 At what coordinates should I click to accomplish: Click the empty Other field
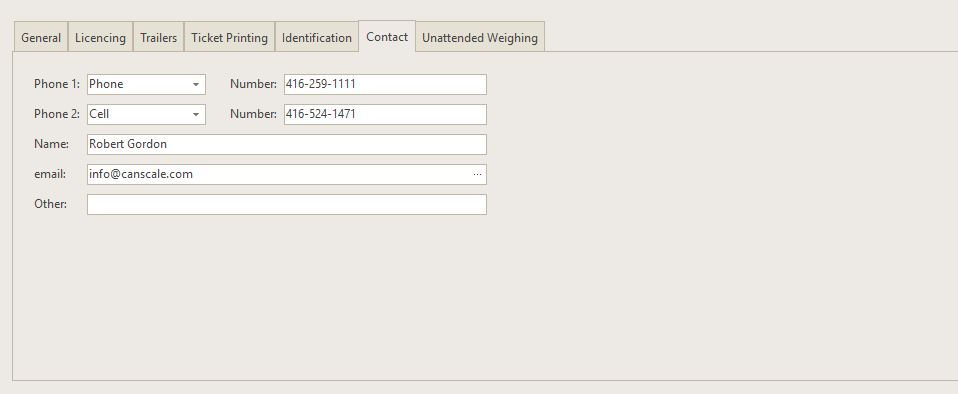pyautogui.click(x=287, y=204)
